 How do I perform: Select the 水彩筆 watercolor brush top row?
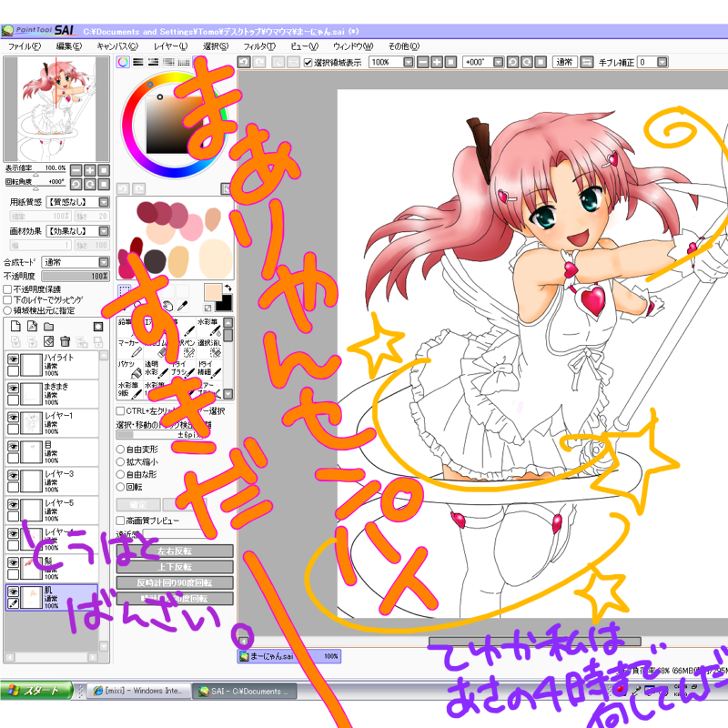pos(209,327)
